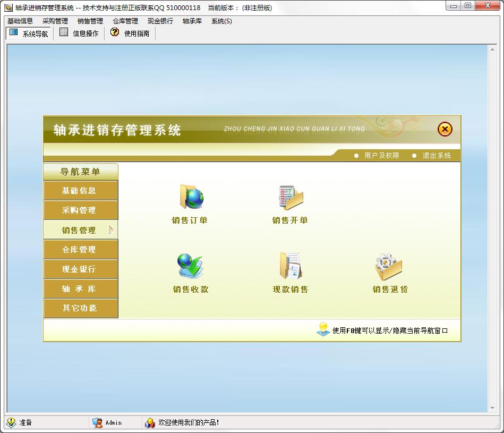
Task: Click the Admin user icon in status bar
Action: pyautogui.click(x=97, y=422)
